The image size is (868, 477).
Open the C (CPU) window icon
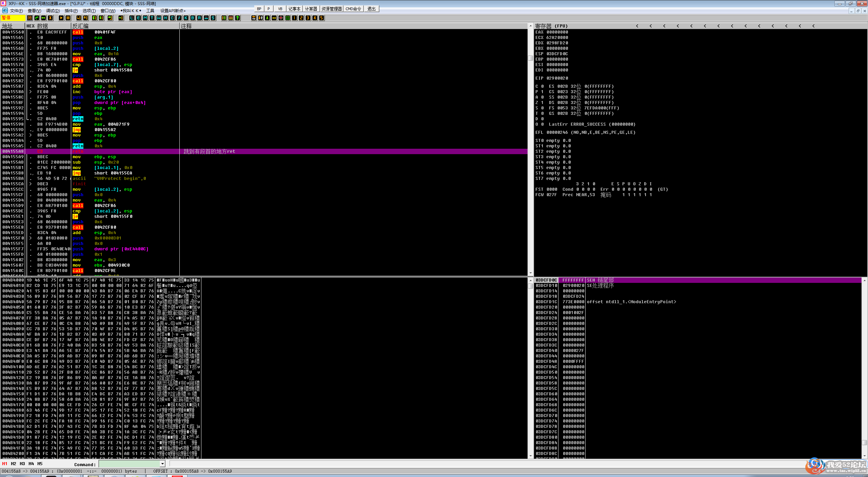(x=172, y=18)
